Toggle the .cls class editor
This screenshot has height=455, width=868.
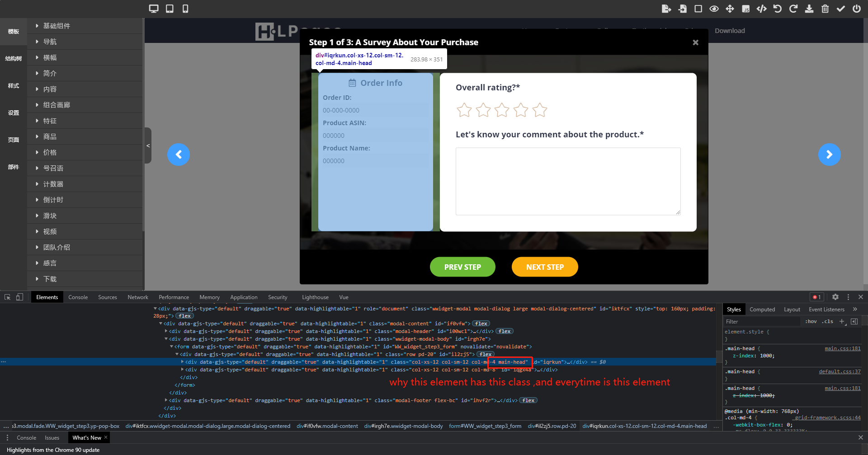[x=827, y=321]
